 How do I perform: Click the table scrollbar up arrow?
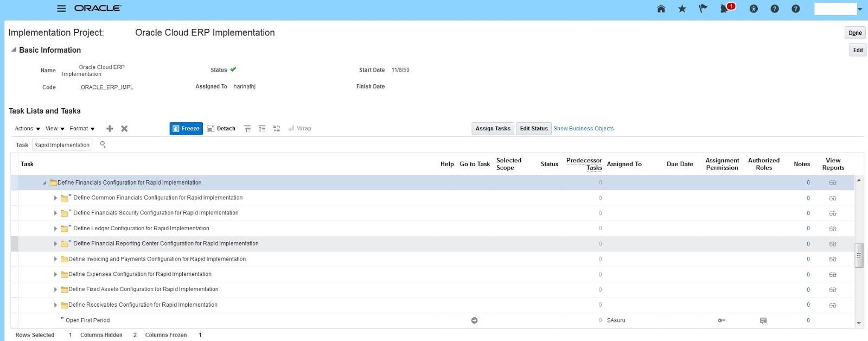tap(859, 180)
